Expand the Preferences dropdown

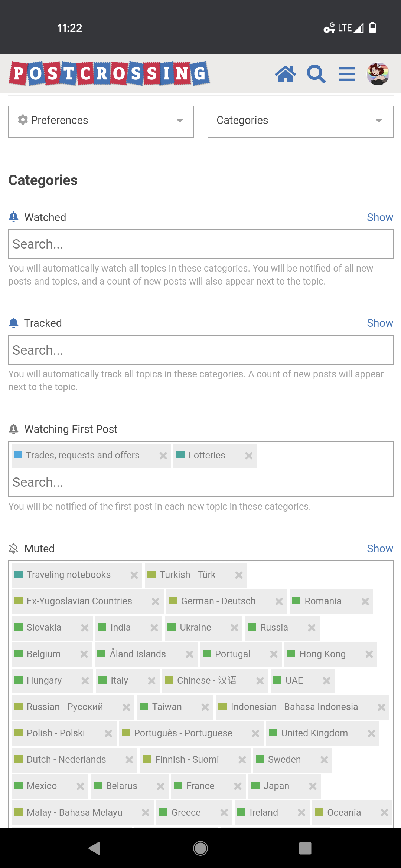101,122
